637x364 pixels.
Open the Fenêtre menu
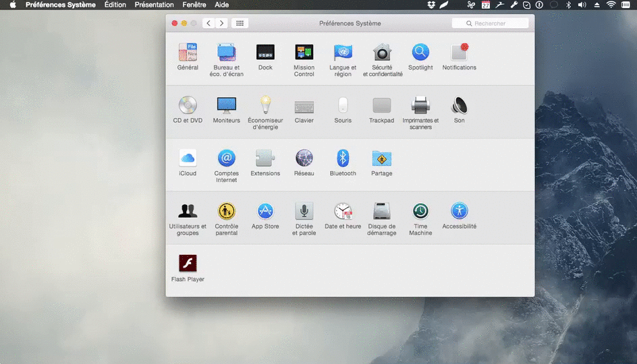194,5
